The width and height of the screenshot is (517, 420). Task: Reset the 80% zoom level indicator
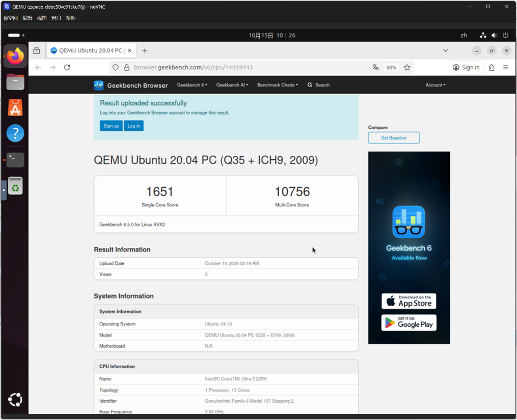coord(391,68)
